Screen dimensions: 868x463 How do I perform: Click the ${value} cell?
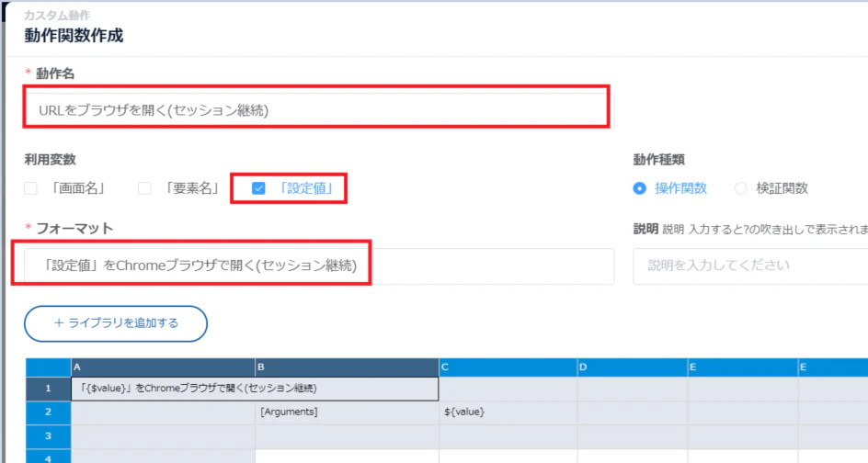coord(508,412)
